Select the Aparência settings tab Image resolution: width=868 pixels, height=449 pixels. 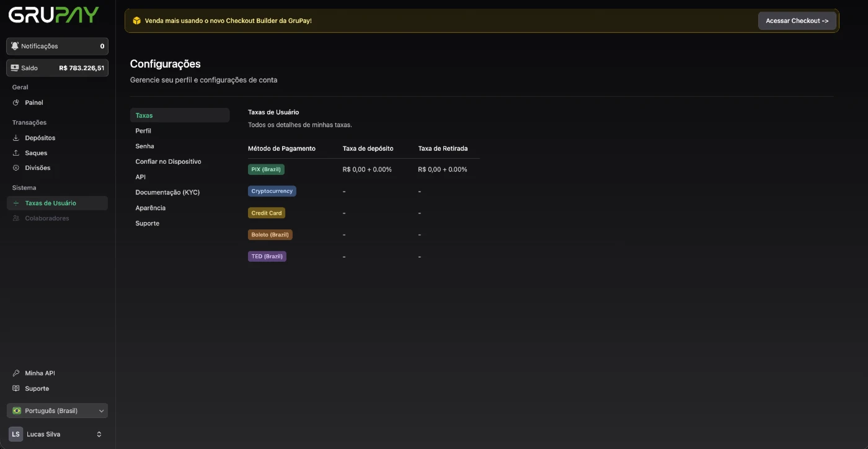151,208
